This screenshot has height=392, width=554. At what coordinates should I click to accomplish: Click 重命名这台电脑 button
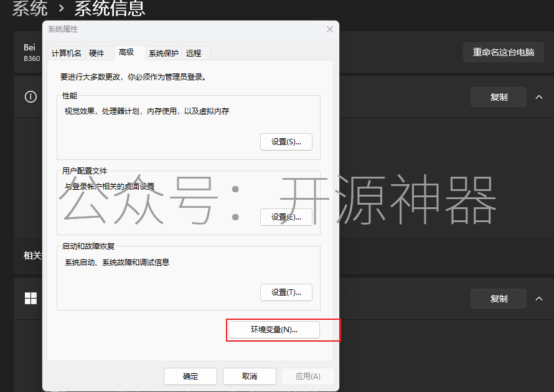503,52
